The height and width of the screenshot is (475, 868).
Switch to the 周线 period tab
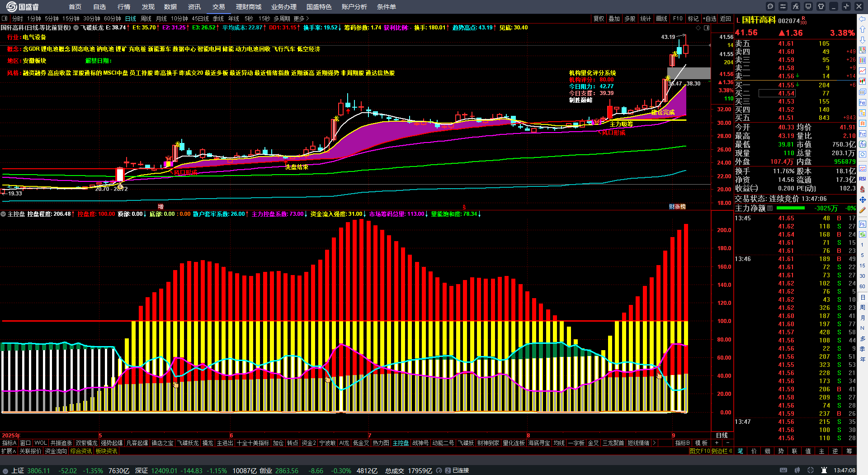[x=146, y=19]
